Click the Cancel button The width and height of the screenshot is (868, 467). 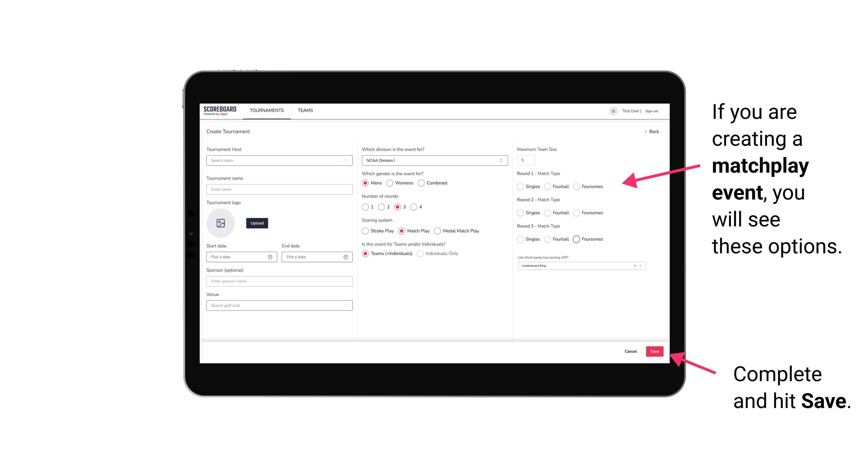pyautogui.click(x=630, y=351)
